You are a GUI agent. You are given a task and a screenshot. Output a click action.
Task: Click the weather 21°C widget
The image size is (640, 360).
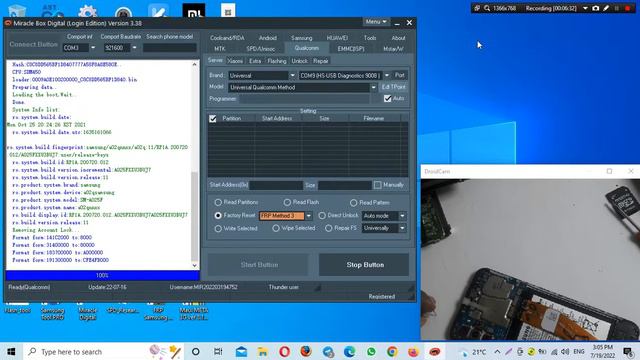(473, 352)
